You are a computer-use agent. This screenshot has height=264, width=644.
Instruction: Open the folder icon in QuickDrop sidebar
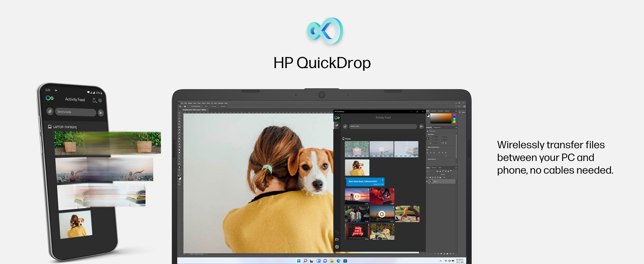tap(337, 239)
